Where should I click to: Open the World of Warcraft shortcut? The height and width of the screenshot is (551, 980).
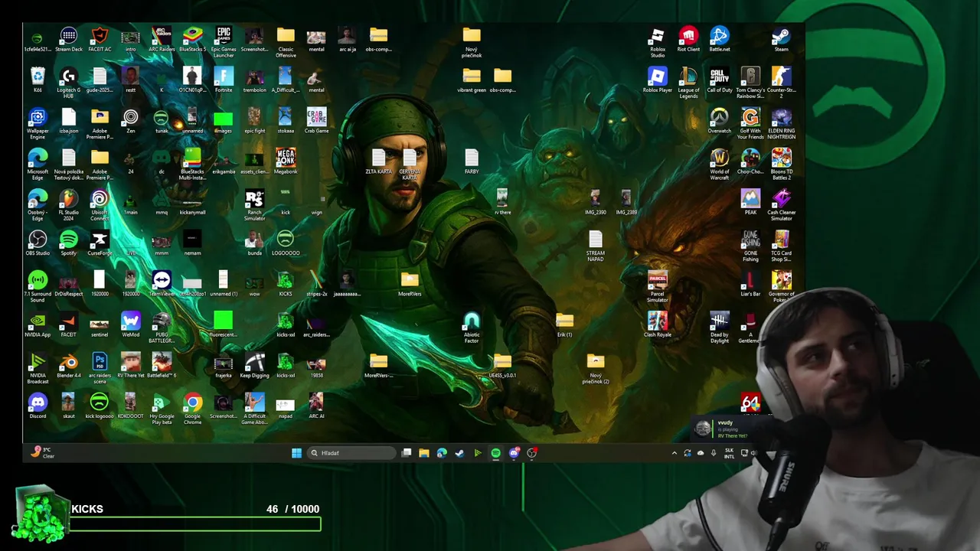click(719, 165)
